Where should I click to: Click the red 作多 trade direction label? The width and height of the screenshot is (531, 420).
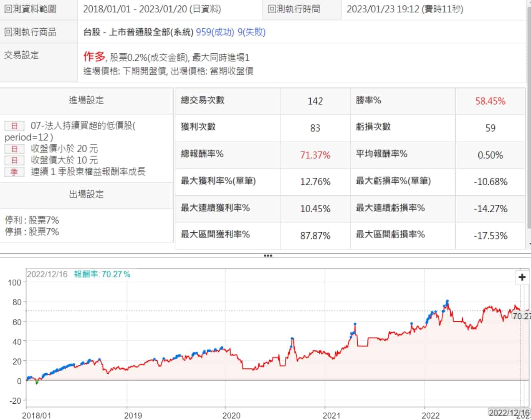94,56
